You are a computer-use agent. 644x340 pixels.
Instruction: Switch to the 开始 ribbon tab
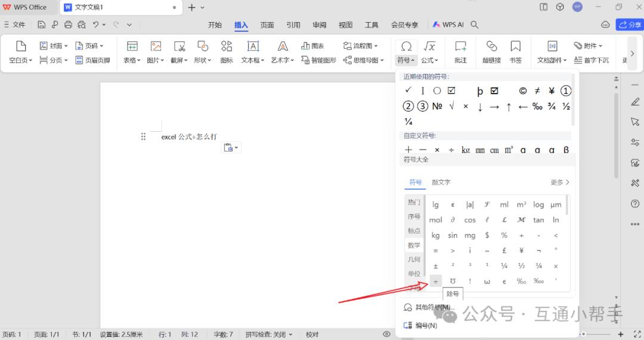[x=215, y=24]
